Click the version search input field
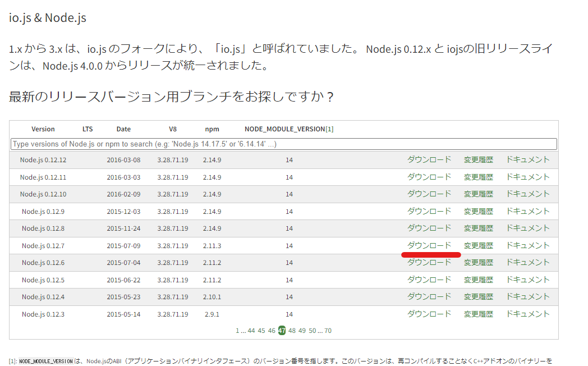 283,144
